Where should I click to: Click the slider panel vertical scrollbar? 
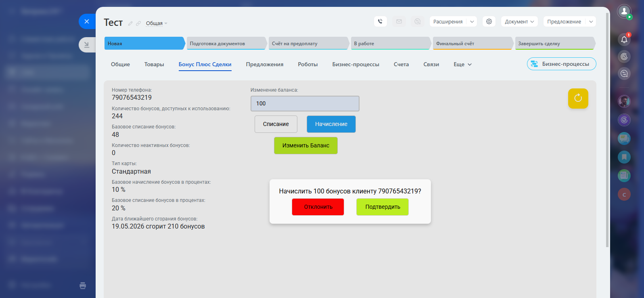coord(607,130)
